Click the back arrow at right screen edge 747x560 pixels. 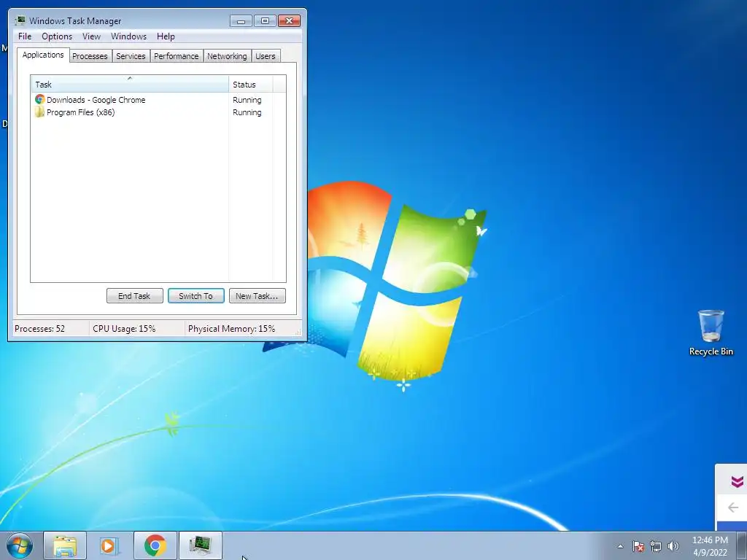734,507
